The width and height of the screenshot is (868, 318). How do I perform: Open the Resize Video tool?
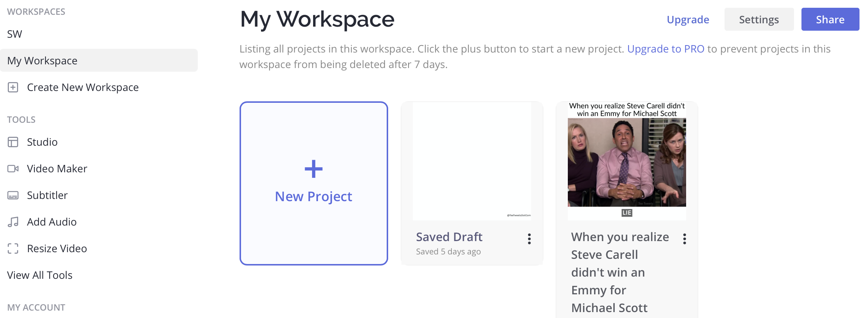coord(57,248)
